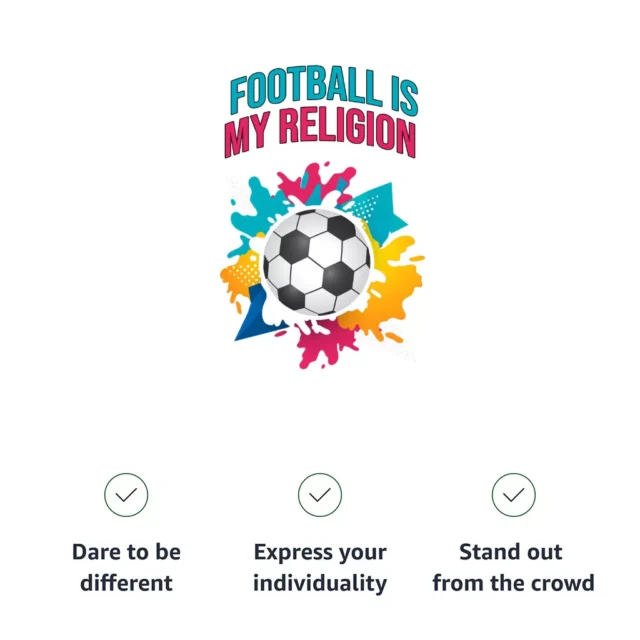Click the soccer ball graphic
The height and width of the screenshot is (640, 640).
coord(317,262)
